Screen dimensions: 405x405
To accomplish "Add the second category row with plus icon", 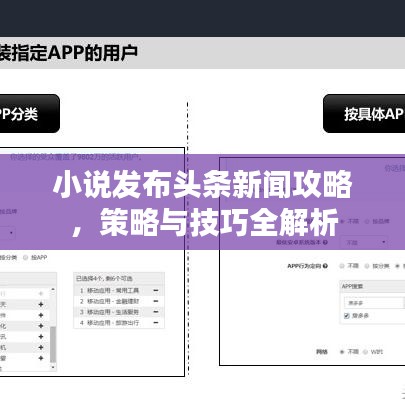I will 41,304.
